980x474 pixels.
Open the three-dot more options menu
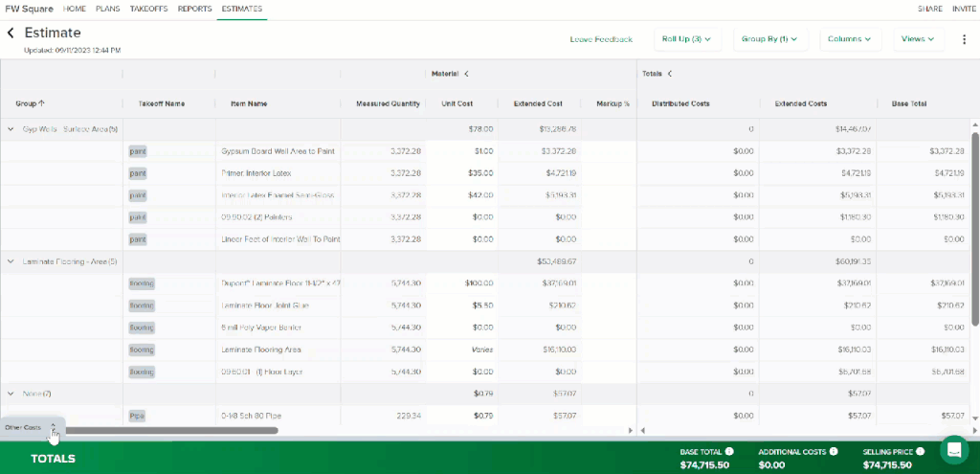click(x=964, y=39)
